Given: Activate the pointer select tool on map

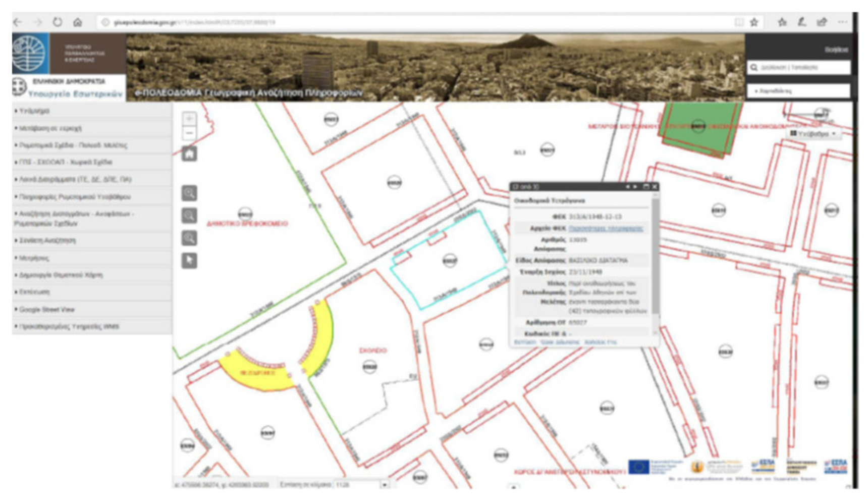Looking at the screenshot, I should pyautogui.click(x=189, y=261).
